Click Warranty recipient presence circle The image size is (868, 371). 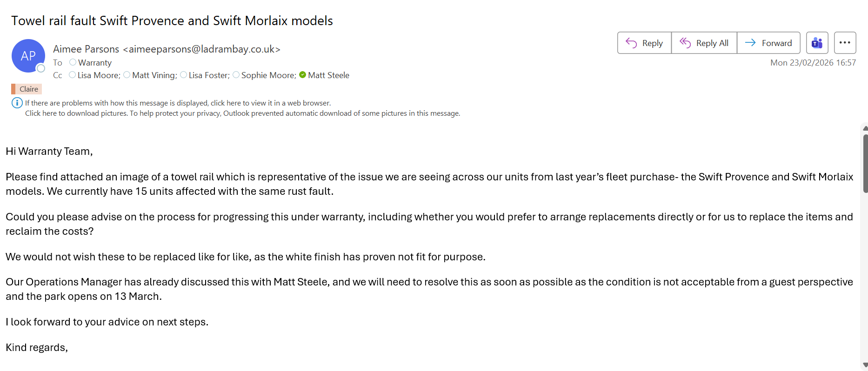pyautogui.click(x=73, y=62)
